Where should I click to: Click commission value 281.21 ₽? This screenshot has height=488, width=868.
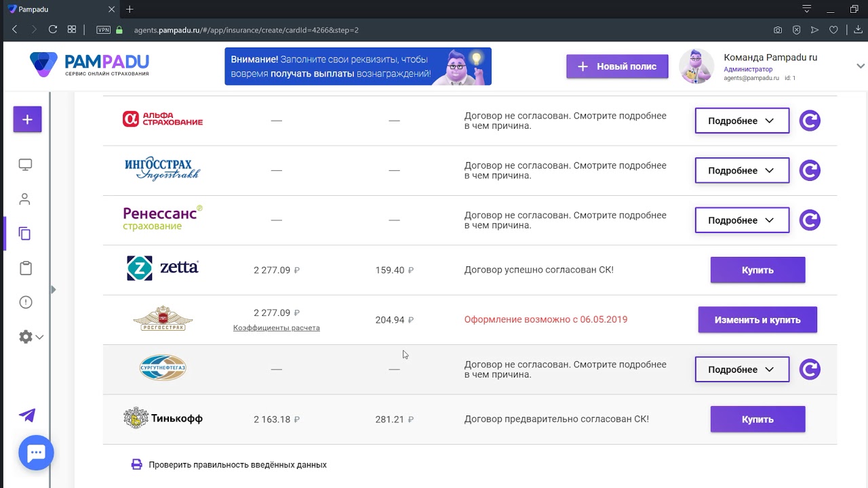(x=394, y=420)
